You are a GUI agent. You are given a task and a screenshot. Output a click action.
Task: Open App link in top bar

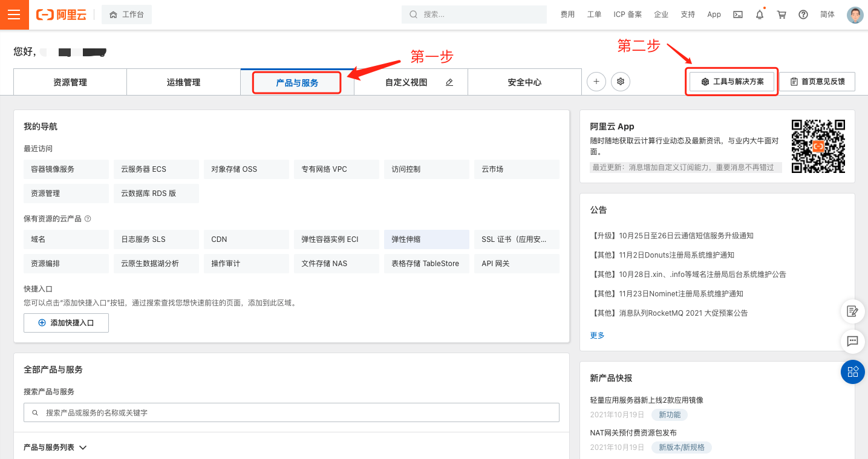pyautogui.click(x=714, y=15)
